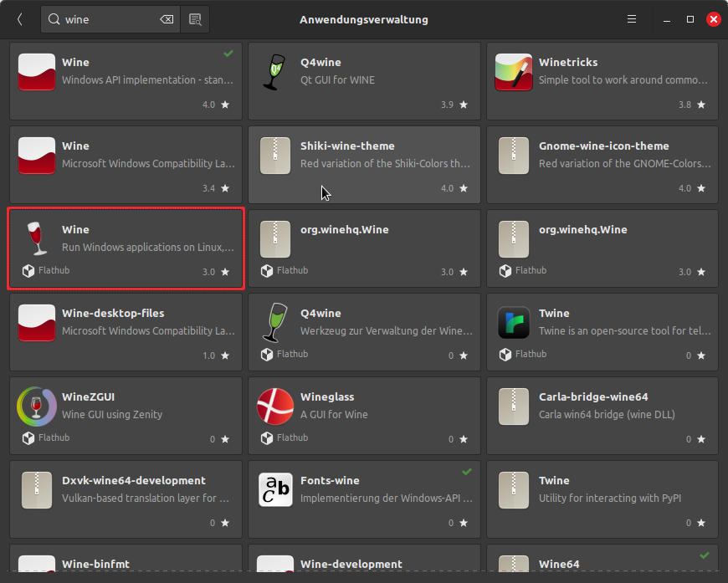Image resolution: width=728 pixels, height=583 pixels.
Task: Select Dxvk-wine64-development title
Action: click(x=134, y=480)
